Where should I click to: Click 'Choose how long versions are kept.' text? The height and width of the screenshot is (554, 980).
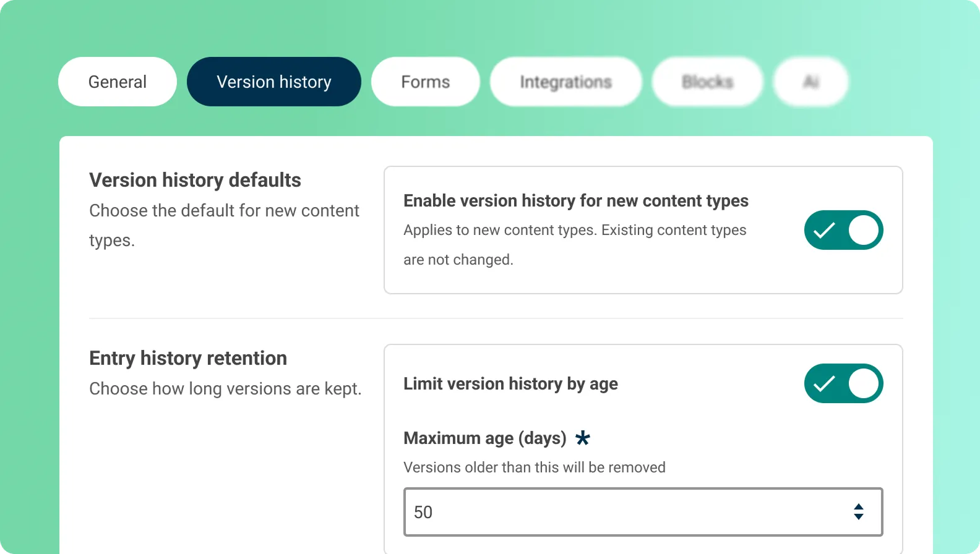225,388
